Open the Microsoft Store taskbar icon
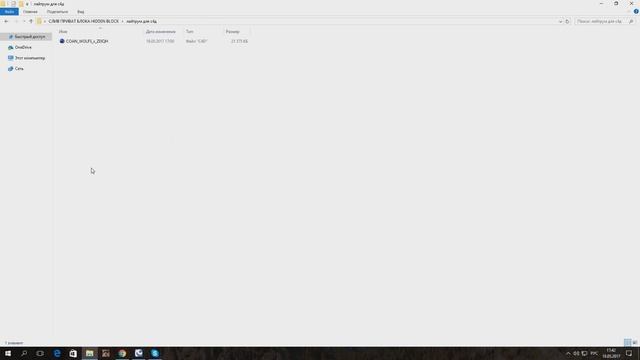The width and height of the screenshot is (640, 360). point(73,353)
